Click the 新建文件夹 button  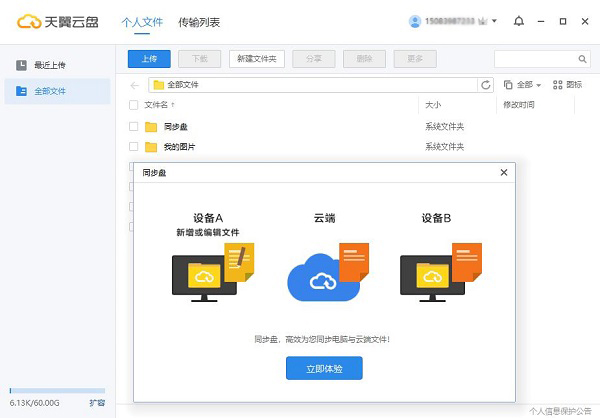[257, 59]
